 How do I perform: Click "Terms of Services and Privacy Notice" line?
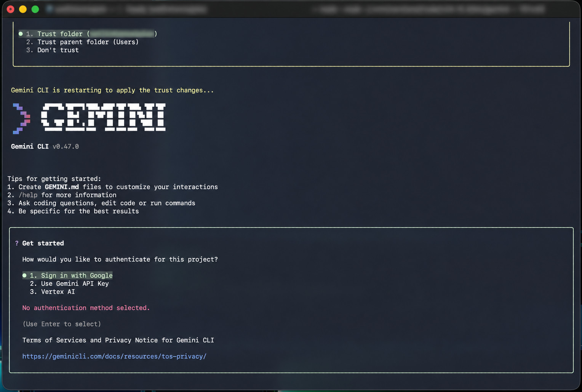coord(118,340)
